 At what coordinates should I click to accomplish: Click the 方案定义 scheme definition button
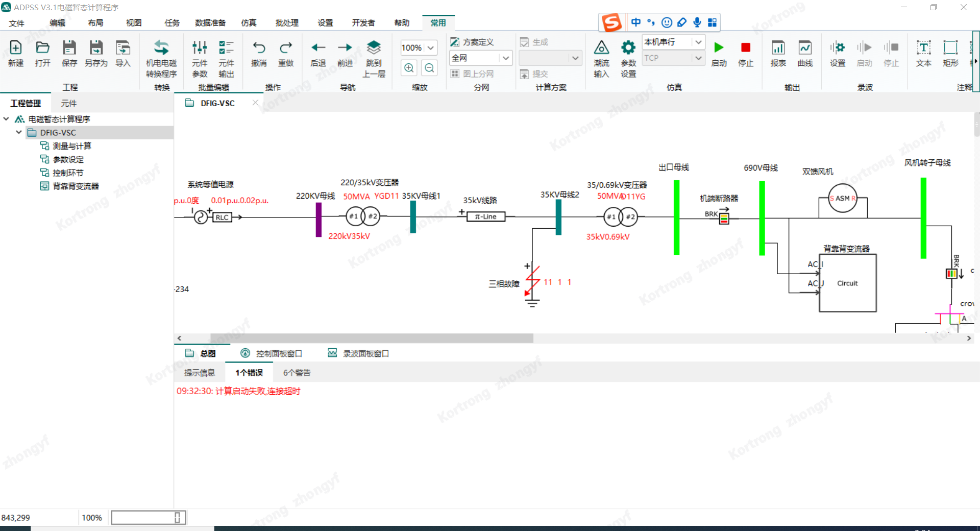pyautogui.click(x=473, y=42)
